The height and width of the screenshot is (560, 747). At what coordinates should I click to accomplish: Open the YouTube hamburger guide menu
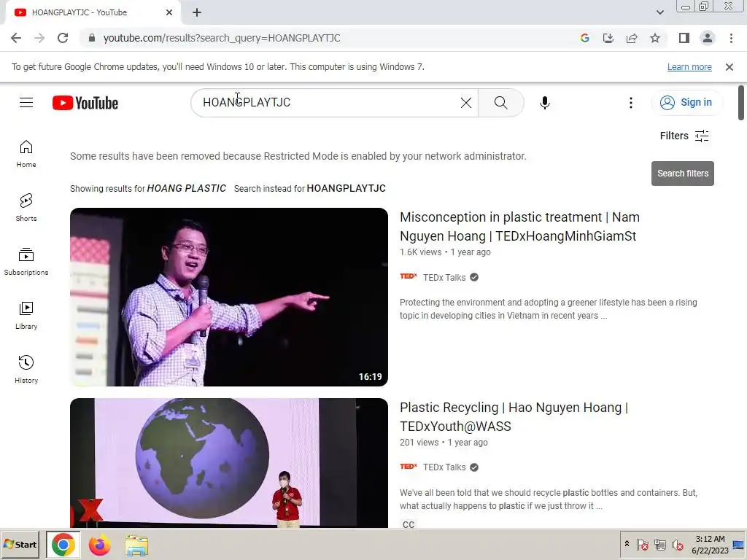[x=26, y=102]
